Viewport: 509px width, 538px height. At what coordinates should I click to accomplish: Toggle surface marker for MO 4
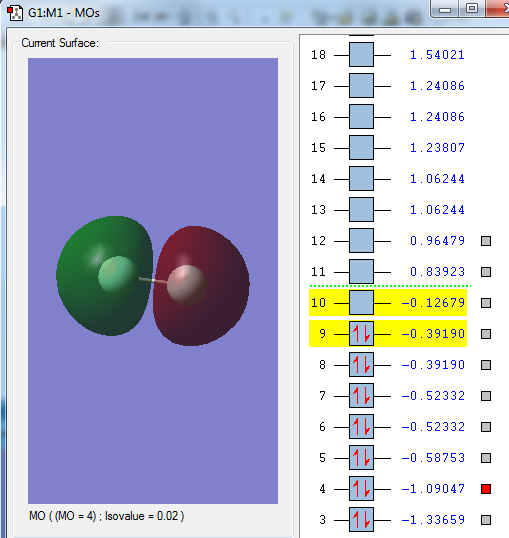[486, 489]
